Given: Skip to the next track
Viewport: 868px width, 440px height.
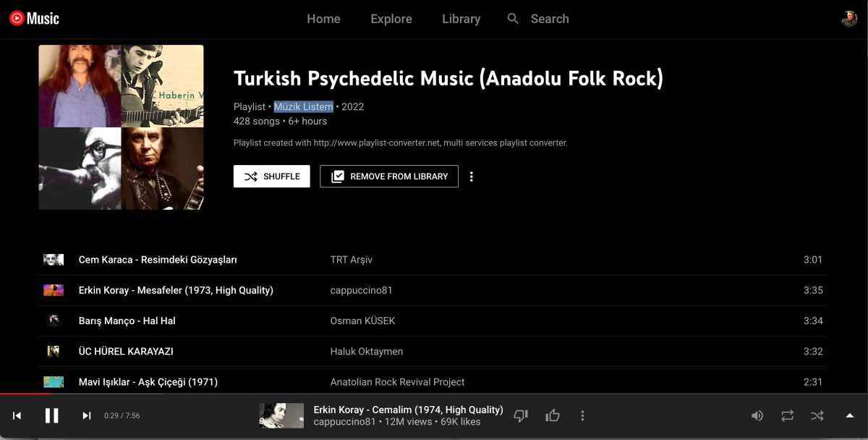Looking at the screenshot, I should [x=87, y=415].
